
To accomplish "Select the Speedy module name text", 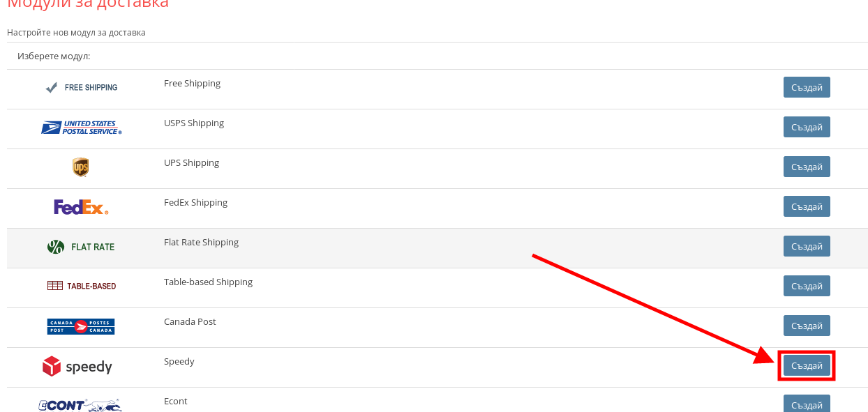I will click(x=179, y=362).
